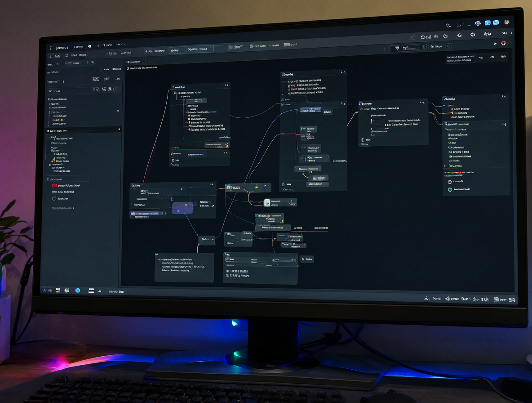The image size is (532, 403).
Task: Collapse the left panel section via header arrow
Action: (119, 129)
